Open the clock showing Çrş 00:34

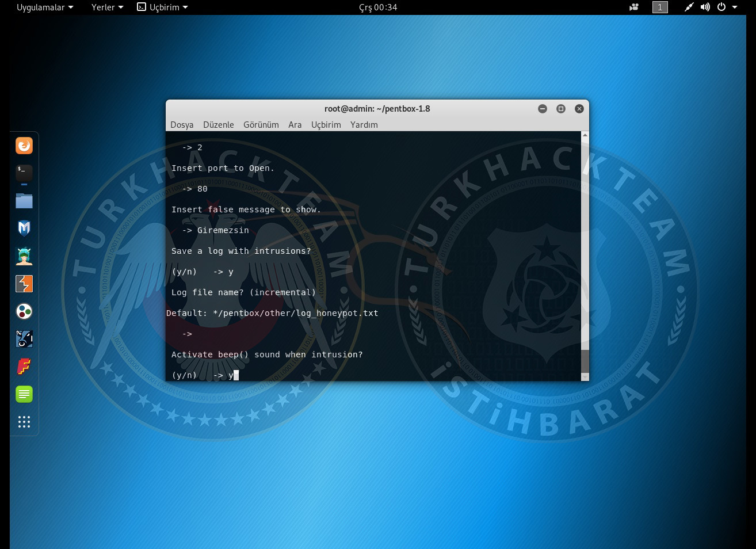click(x=378, y=7)
